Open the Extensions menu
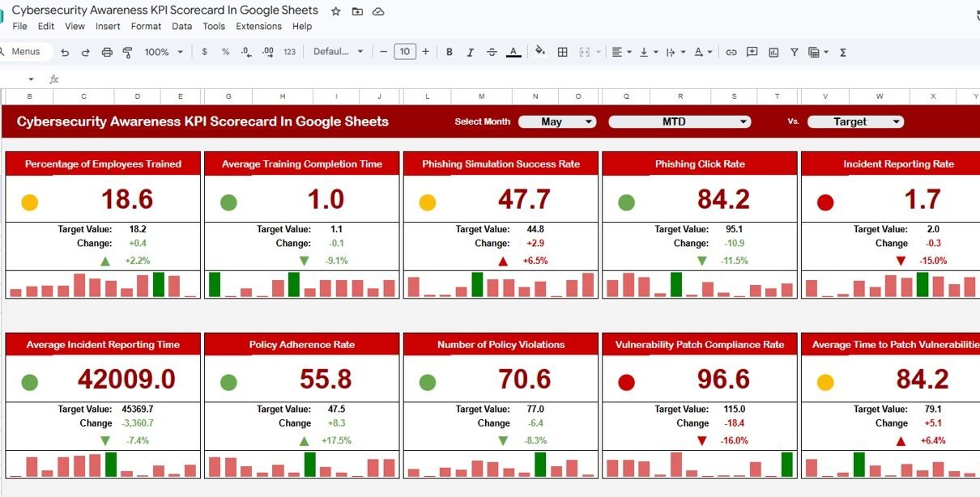The width and height of the screenshot is (980, 497). click(258, 26)
